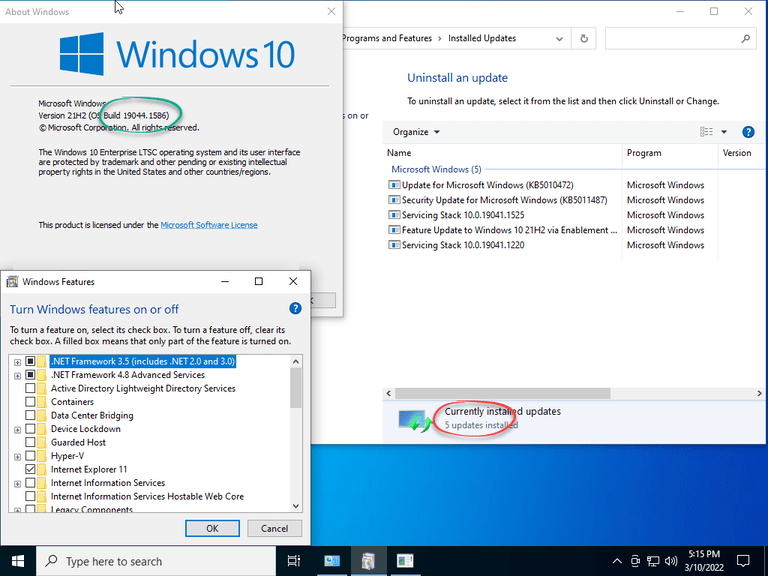Open the About Windows taskbar icon
The width and height of the screenshot is (768, 576).
click(405, 561)
